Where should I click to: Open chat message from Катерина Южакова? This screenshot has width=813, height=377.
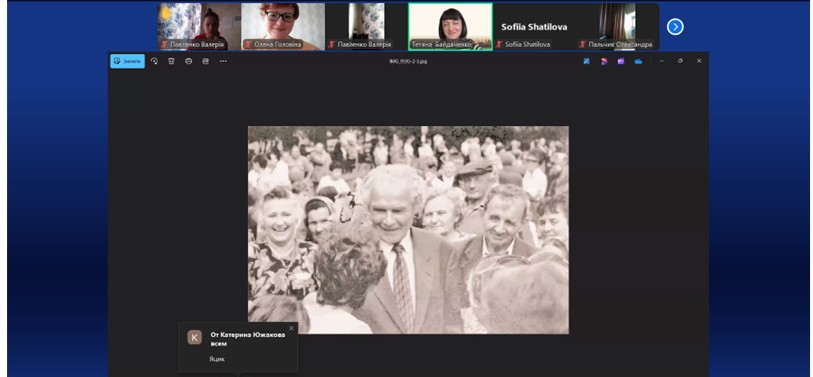pyautogui.click(x=238, y=347)
